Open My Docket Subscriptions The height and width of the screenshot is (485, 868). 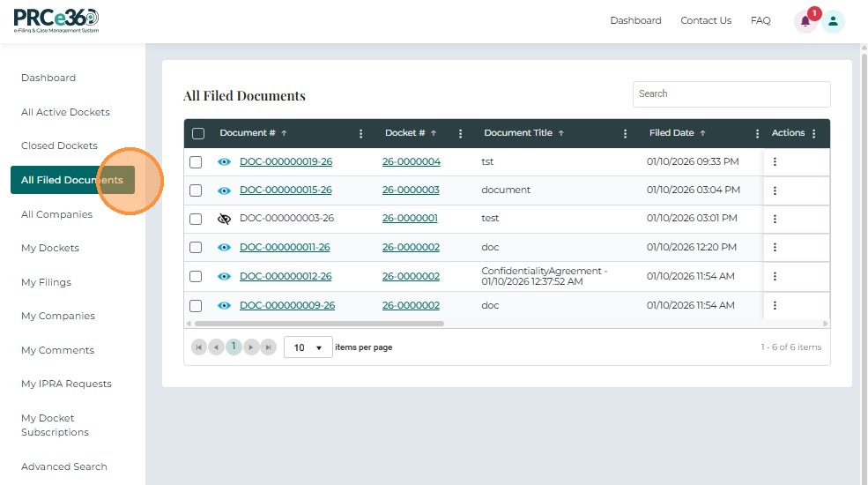[x=55, y=425]
